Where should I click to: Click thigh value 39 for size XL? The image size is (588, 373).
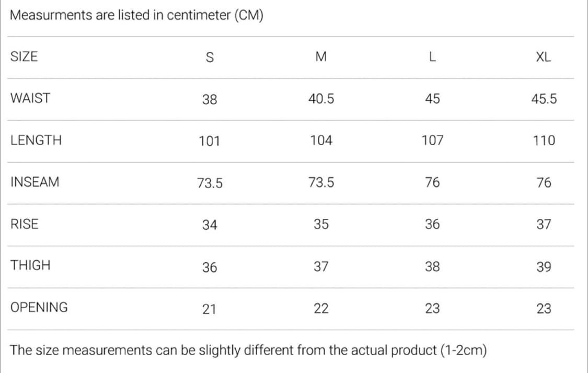coord(544,267)
